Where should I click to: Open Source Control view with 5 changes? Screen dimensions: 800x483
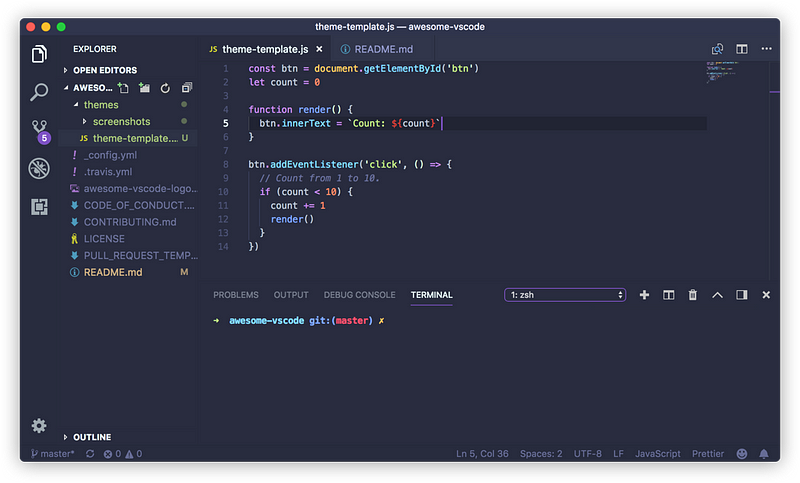(40, 132)
